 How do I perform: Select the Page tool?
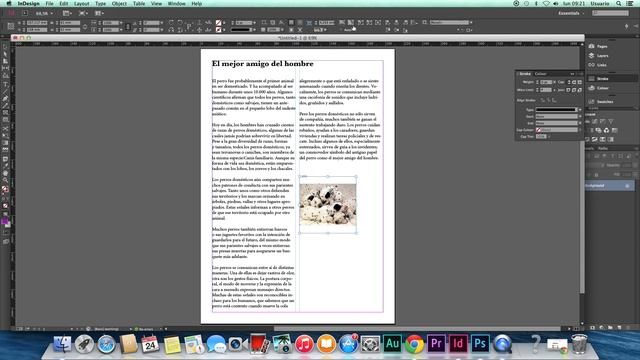5,61
